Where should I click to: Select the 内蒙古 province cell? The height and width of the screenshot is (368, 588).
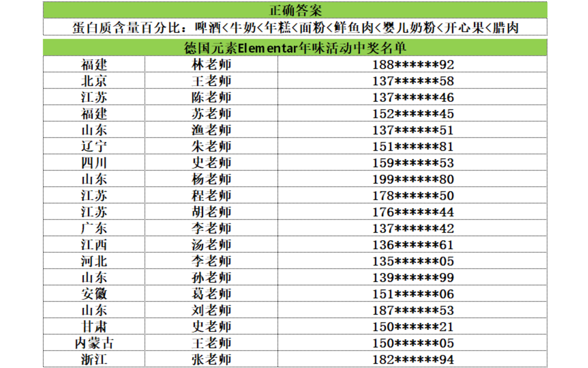[94, 343]
